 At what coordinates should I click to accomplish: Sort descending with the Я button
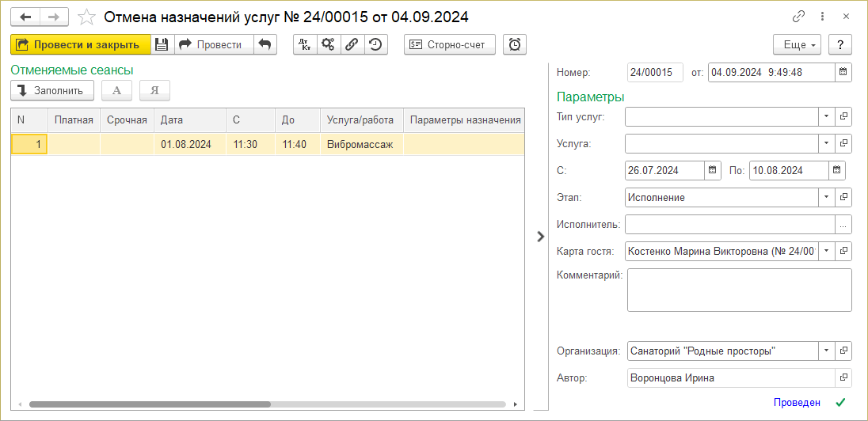[x=155, y=91]
